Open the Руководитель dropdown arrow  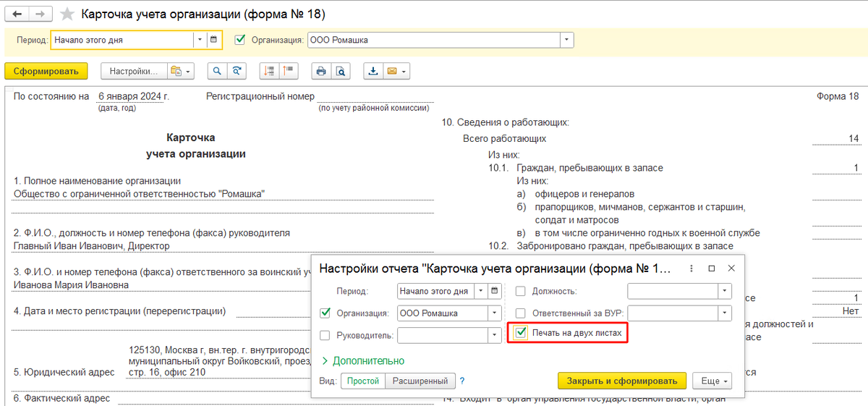click(x=495, y=335)
